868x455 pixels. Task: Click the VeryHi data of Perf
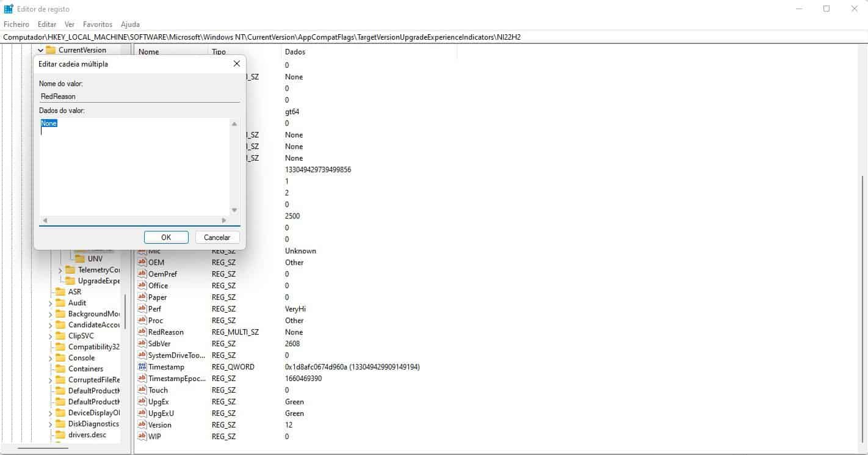(x=295, y=309)
